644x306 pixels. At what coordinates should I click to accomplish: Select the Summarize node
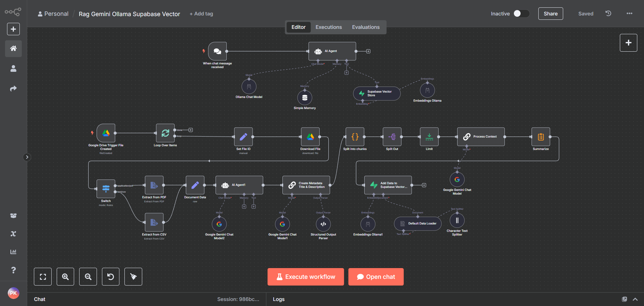pos(541,137)
